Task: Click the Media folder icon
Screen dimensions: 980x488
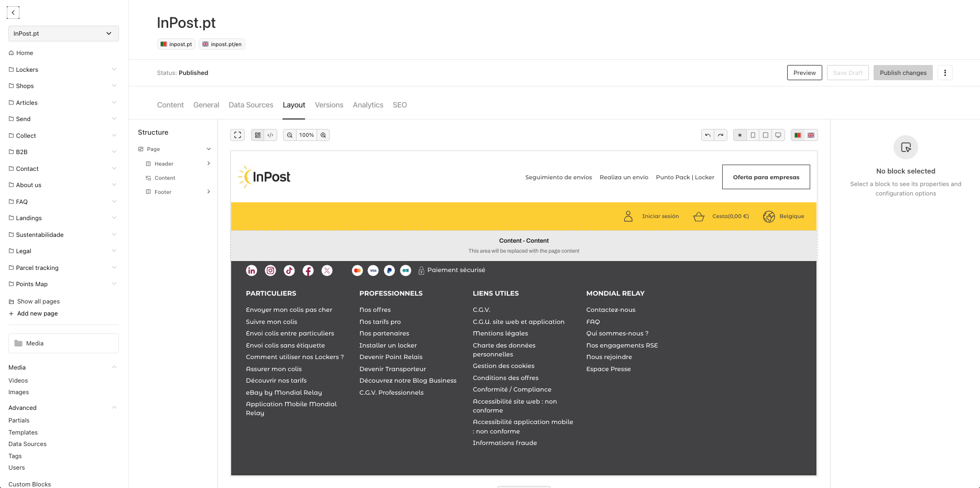Action: click(x=18, y=343)
